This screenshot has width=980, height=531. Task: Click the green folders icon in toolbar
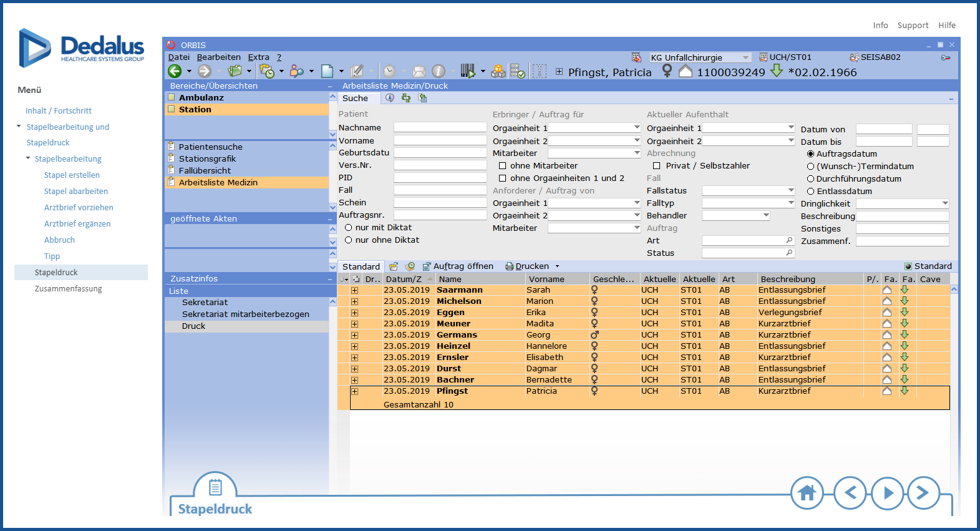point(235,72)
